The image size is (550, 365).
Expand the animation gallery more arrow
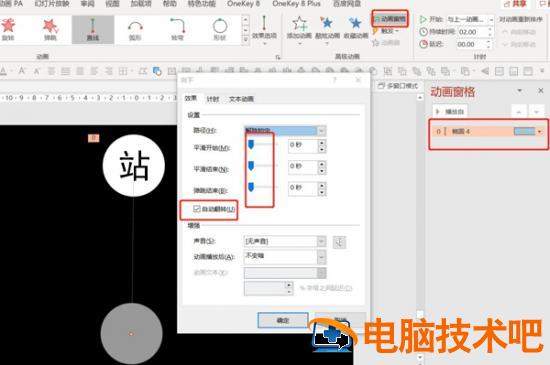pos(246,40)
